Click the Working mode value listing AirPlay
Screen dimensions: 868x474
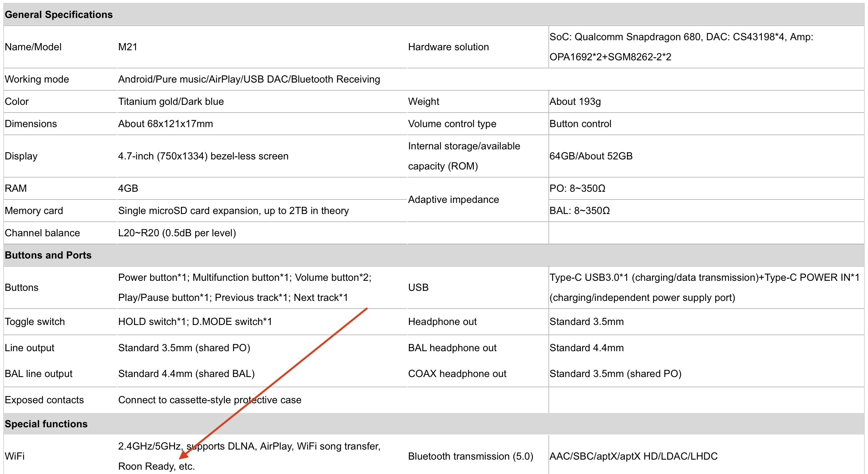click(249, 79)
